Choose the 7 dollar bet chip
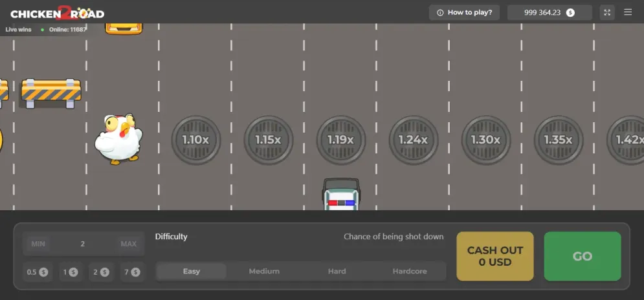The height and width of the screenshot is (300, 644). pos(132,272)
